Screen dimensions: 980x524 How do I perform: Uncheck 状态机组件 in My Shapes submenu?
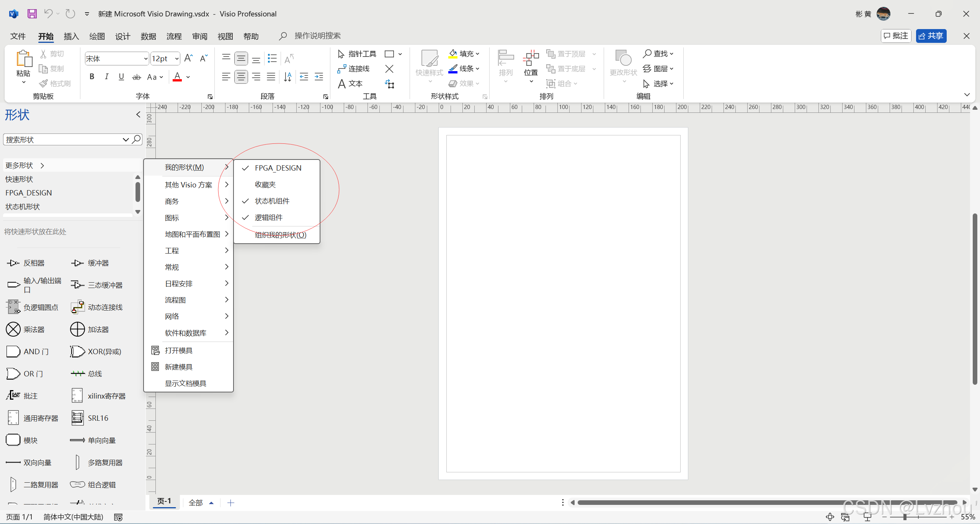click(272, 201)
